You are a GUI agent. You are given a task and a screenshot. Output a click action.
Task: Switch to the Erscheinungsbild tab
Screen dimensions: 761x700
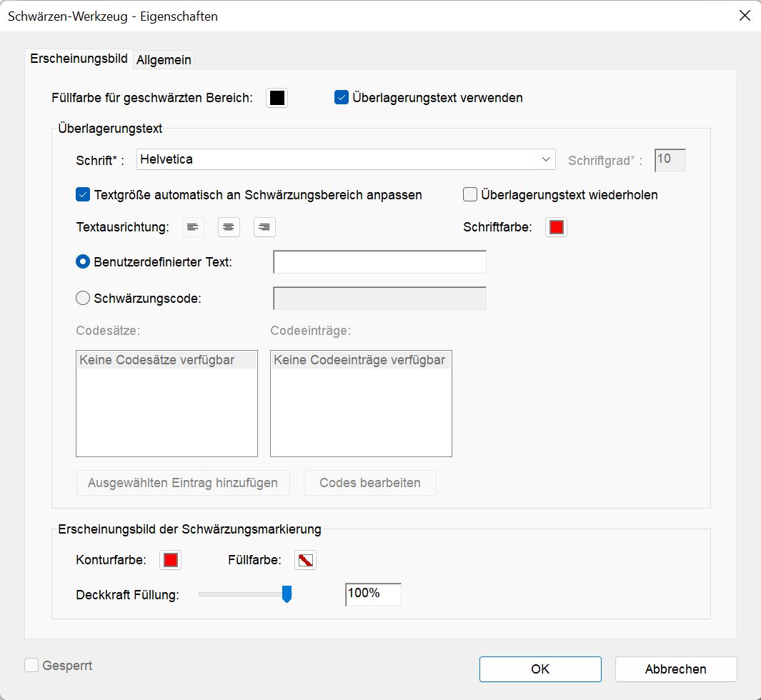click(79, 59)
